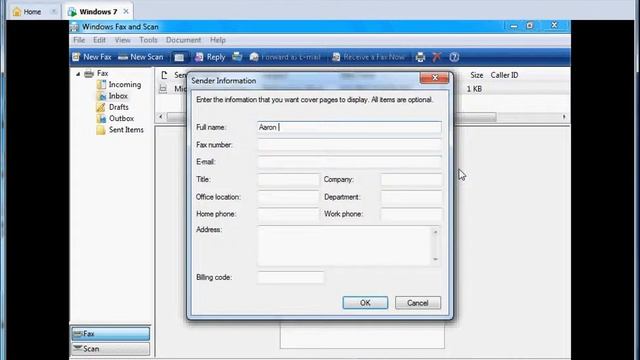The width and height of the screenshot is (640, 360).
Task: Start a New Scan from toolbar
Action: coord(141,57)
